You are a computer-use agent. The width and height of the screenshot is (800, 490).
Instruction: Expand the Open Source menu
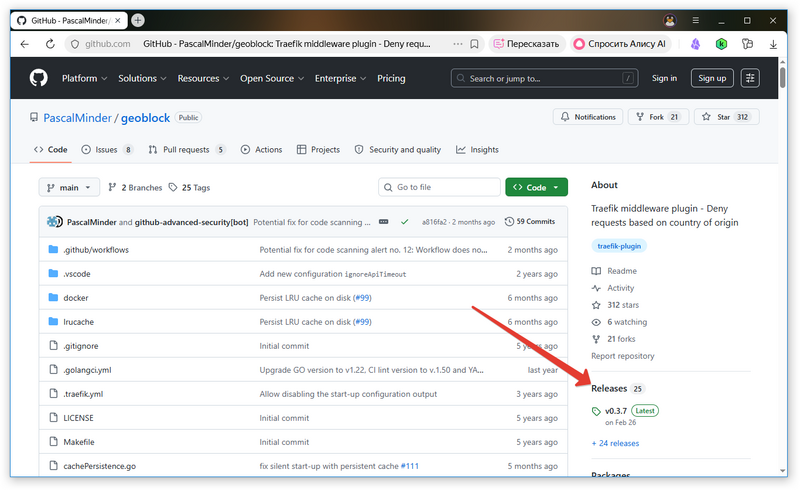pos(272,78)
